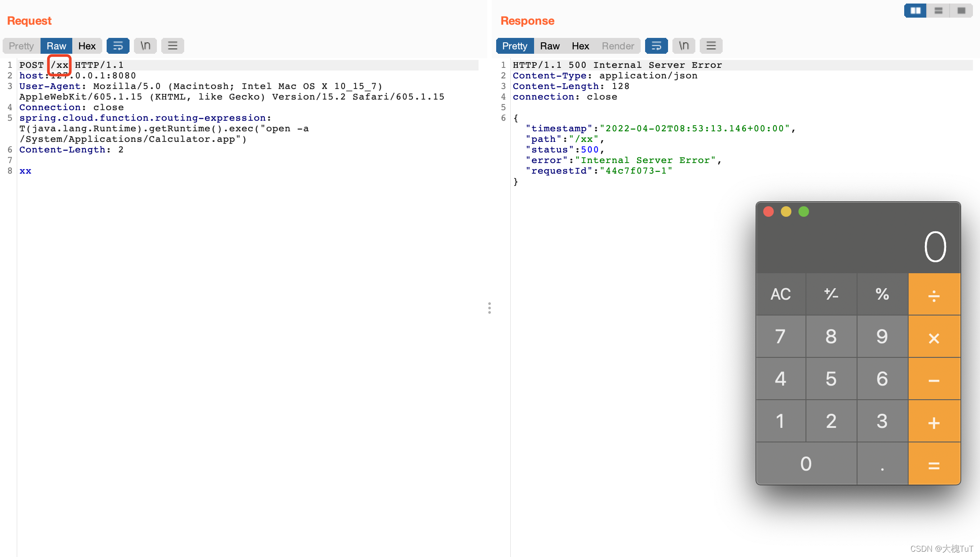Click the AC button in Calculator
Screen dimensions: 980x557
(781, 294)
